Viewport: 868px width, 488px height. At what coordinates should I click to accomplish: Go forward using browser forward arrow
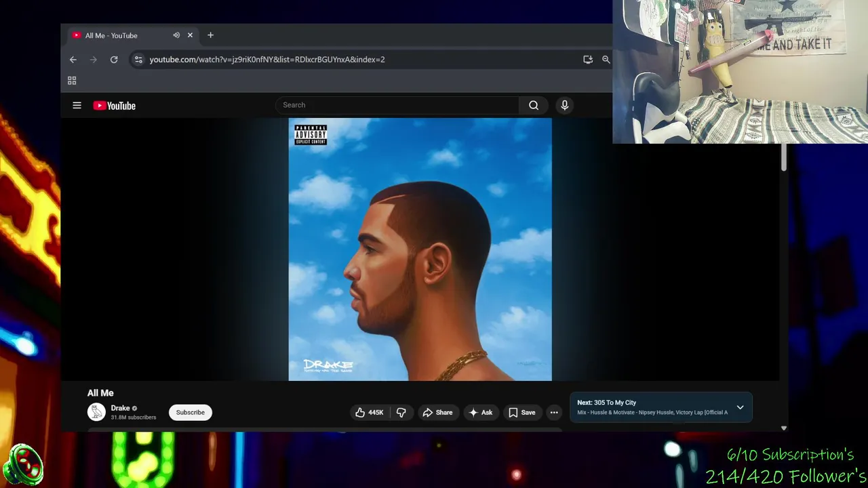pos(94,60)
